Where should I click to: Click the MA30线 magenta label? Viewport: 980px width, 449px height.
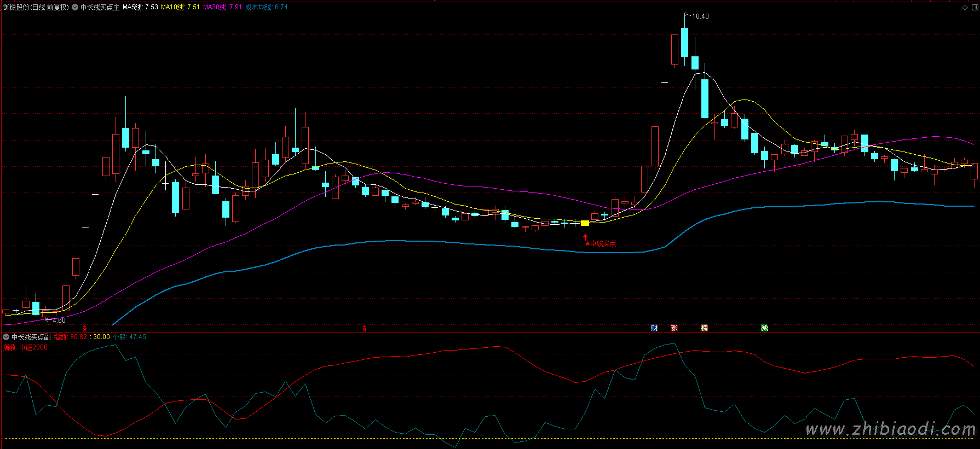click(x=222, y=7)
